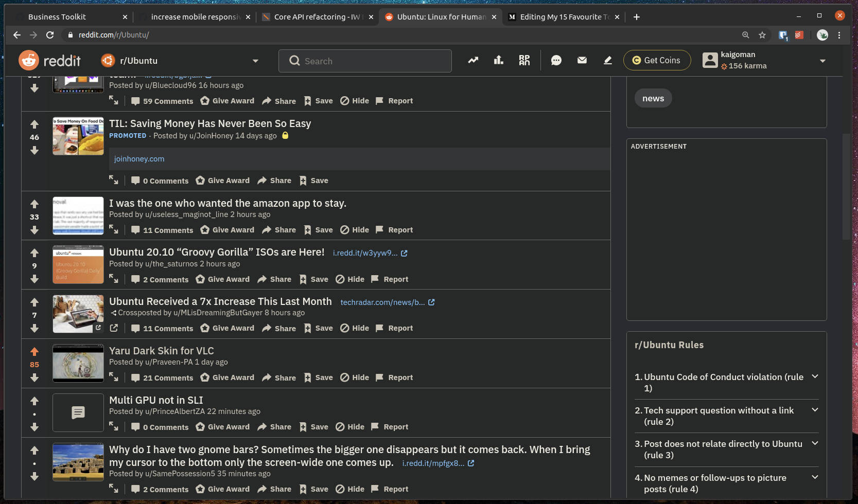The image size is (858, 504).
Task: Click the page vertical scrollbar
Action: (x=847, y=186)
